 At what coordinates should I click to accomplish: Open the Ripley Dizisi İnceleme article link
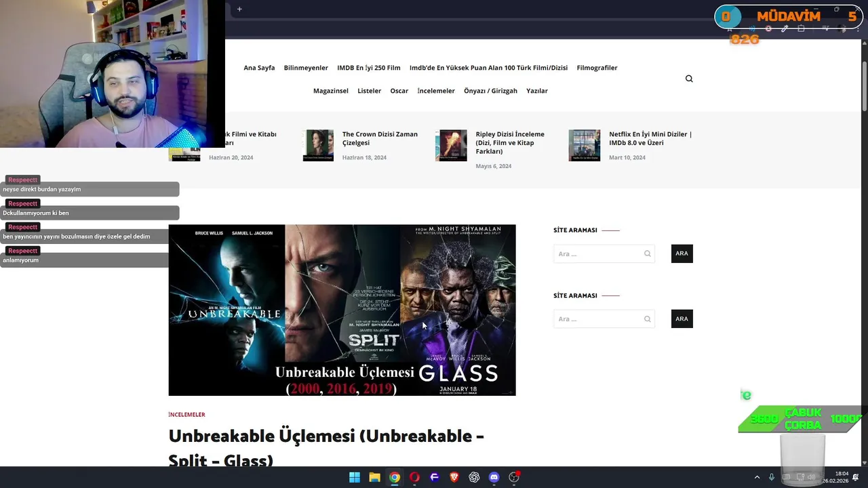point(510,143)
